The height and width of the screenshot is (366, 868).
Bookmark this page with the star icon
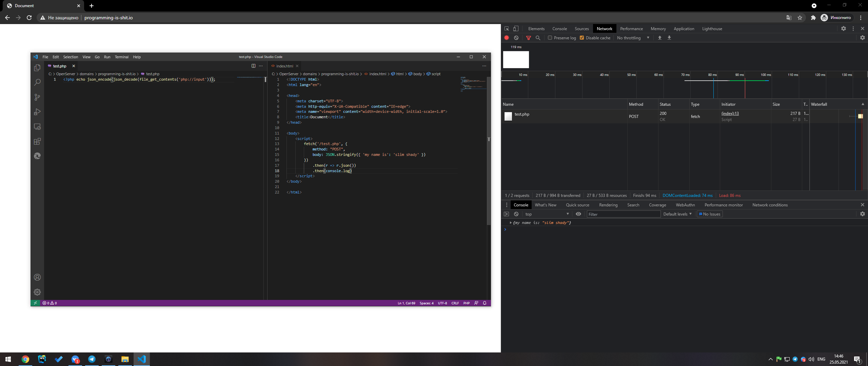[800, 18]
